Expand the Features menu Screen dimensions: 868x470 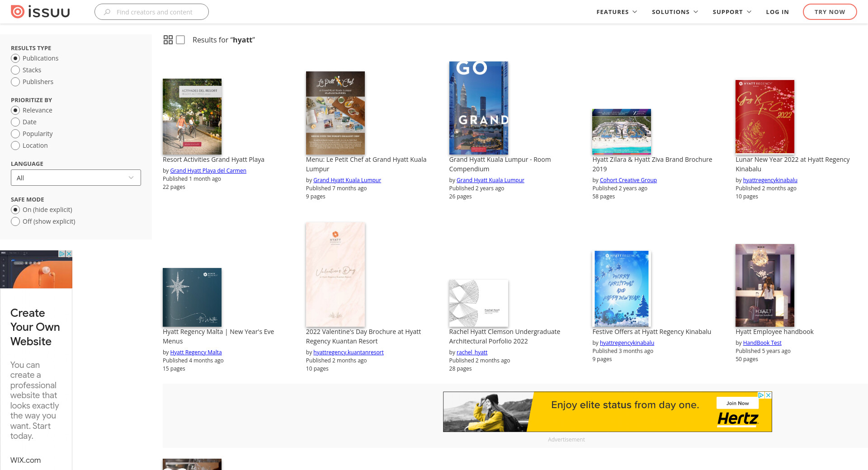pyautogui.click(x=616, y=12)
